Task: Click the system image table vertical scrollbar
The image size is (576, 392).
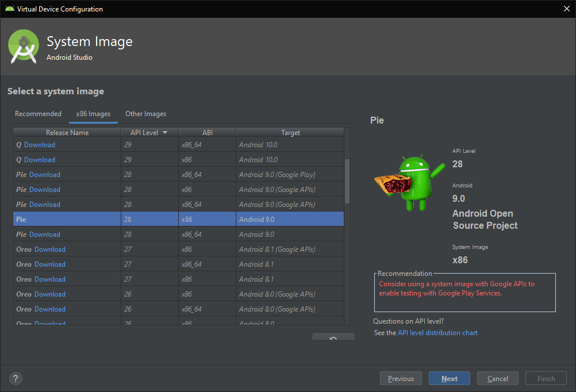Action: point(347,181)
